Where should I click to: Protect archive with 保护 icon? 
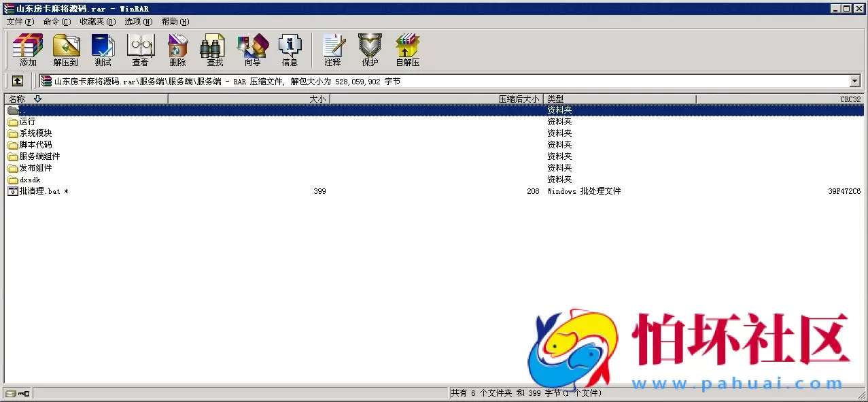click(x=369, y=49)
